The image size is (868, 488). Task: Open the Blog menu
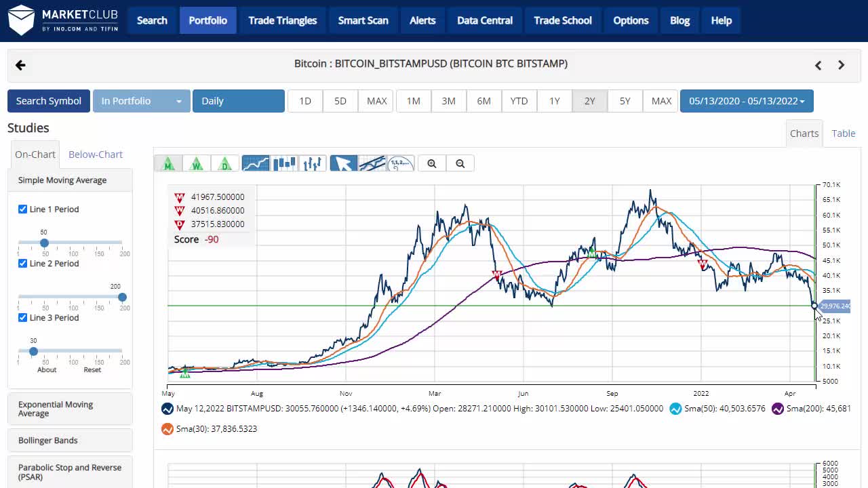point(680,20)
